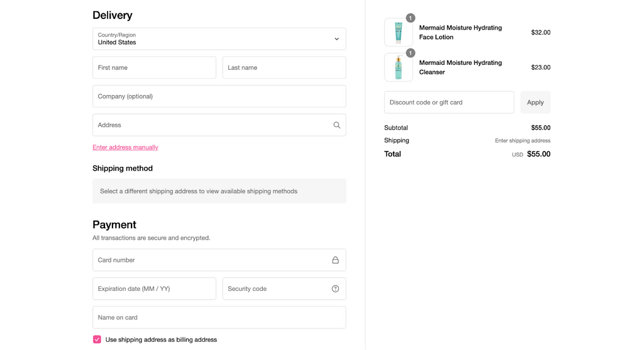Click the Cleanser quantity badge

(x=410, y=54)
